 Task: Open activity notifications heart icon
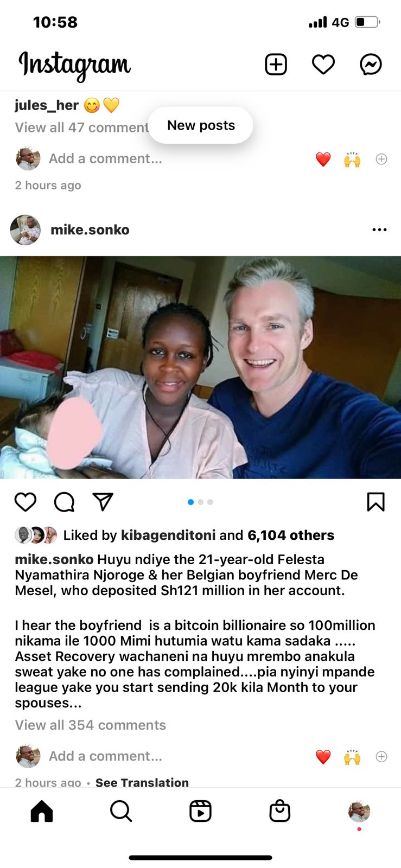[323, 65]
